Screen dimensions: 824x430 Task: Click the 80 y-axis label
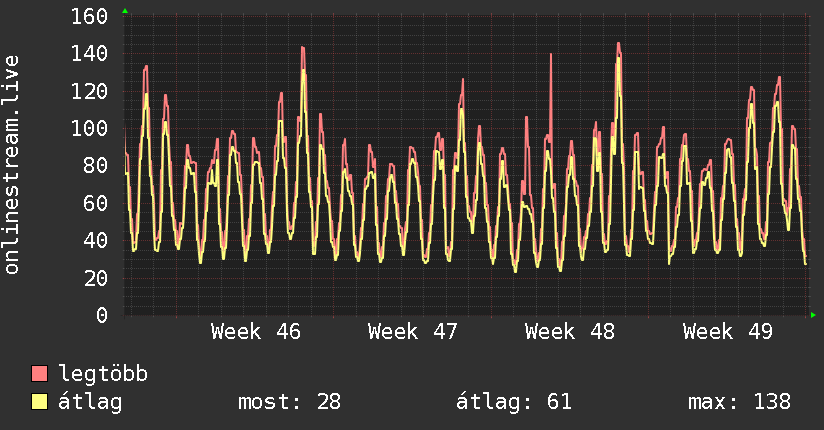point(96,166)
